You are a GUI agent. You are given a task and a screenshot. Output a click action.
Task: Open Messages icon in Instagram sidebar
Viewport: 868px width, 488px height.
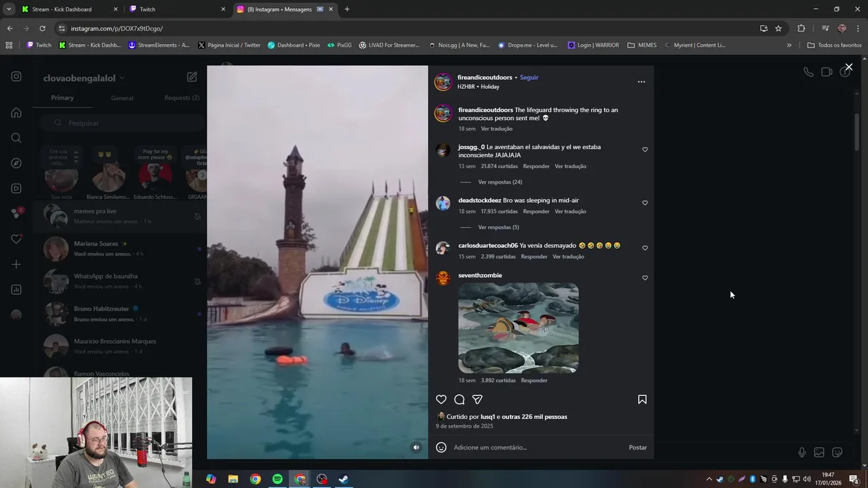tap(16, 213)
